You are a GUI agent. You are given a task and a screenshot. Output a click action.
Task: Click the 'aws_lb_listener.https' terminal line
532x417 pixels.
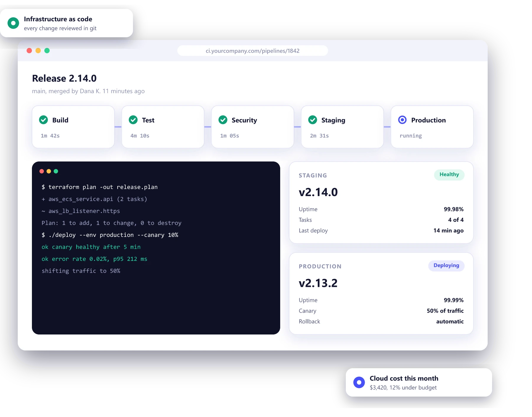(x=81, y=211)
